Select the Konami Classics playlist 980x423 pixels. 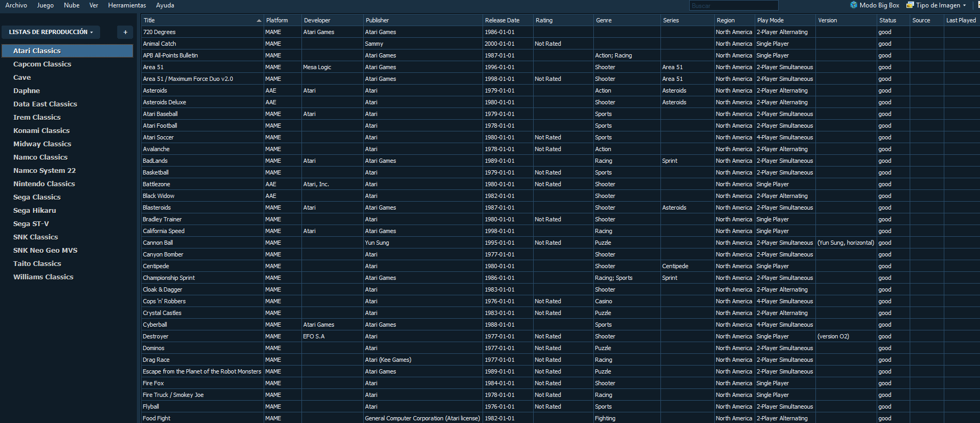42,130
